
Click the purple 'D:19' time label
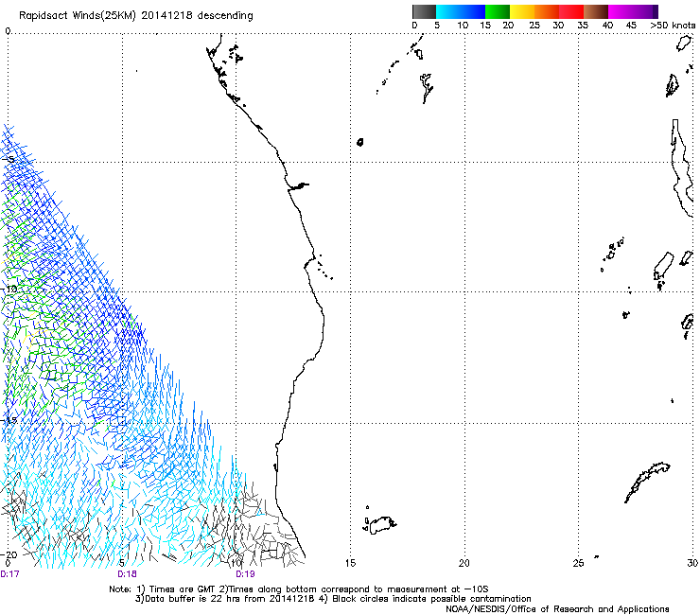(x=245, y=574)
